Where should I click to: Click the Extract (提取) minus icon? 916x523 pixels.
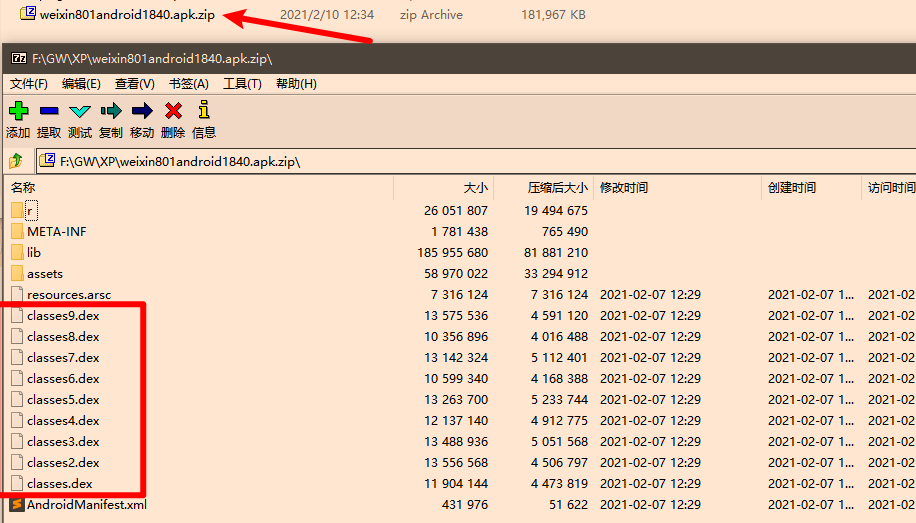(x=49, y=110)
